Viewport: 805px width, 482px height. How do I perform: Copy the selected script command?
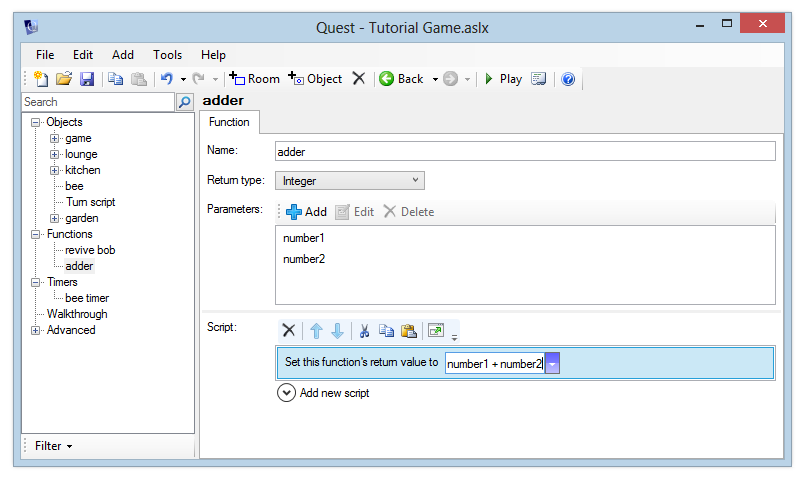click(x=386, y=331)
